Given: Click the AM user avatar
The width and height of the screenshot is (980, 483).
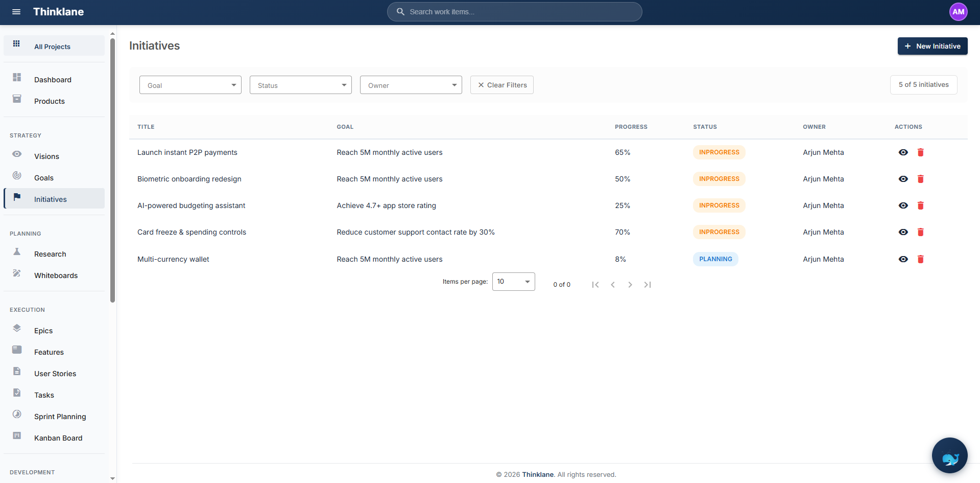Looking at the screenshot, I should (958, 12).
